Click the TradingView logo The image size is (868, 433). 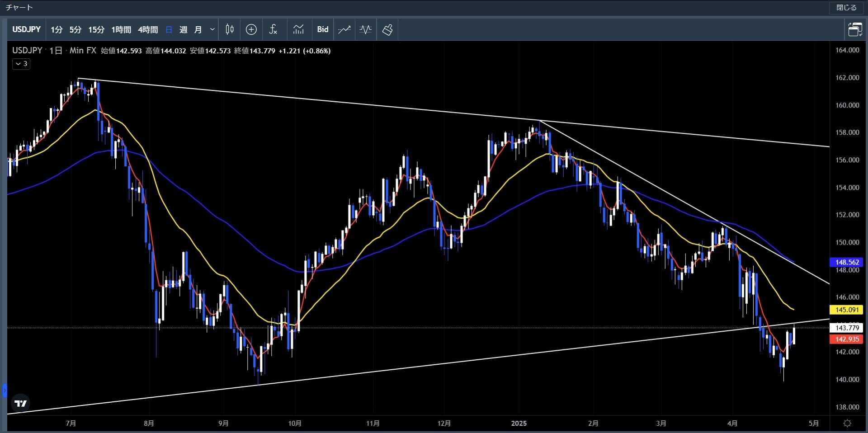point(20,403)
